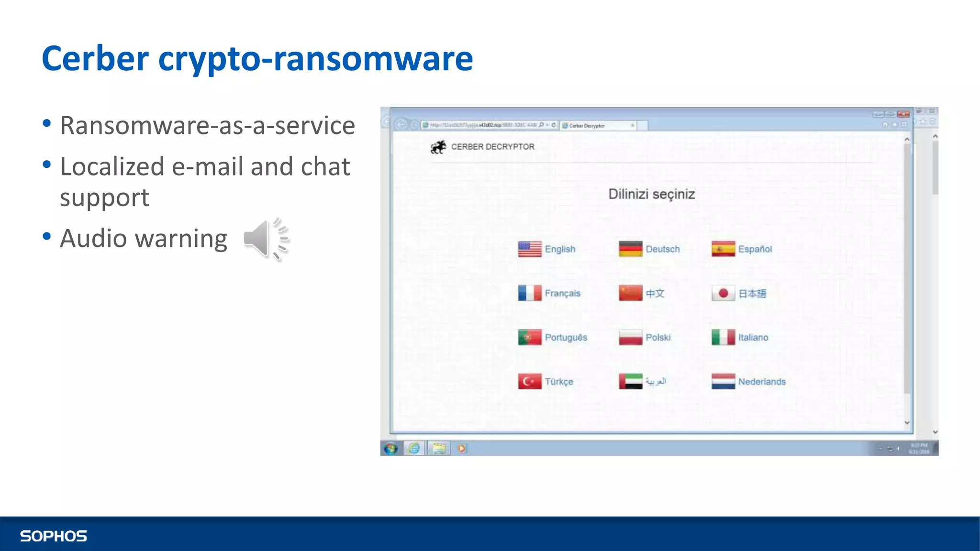Open the Windows Start menu
Viewport: 980px width, 551px height.
[x=391, y=449]
